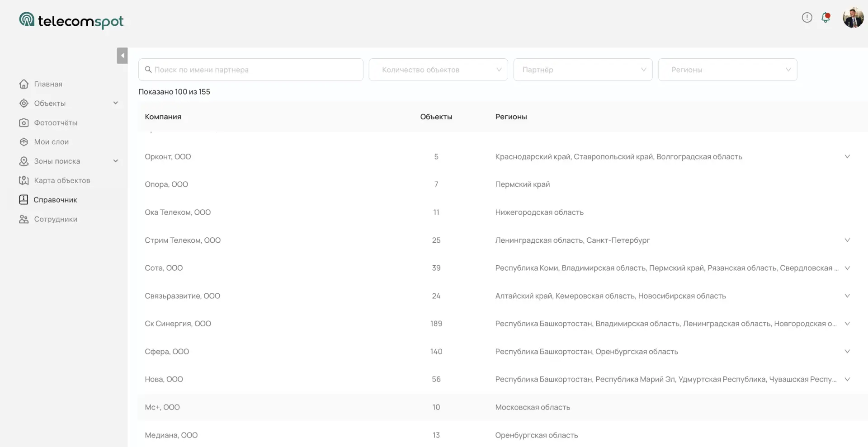Expand regions for Сфера, ООО row
This screenshot has width=868, height=447.
point(847,351)
